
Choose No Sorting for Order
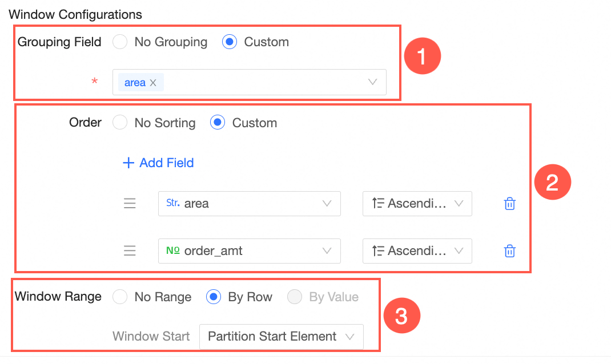(120, 123)
